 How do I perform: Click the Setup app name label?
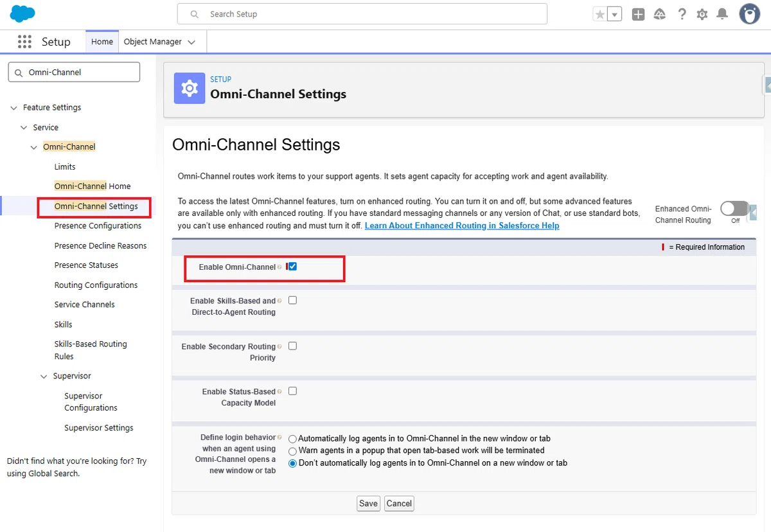click(56, 42)
